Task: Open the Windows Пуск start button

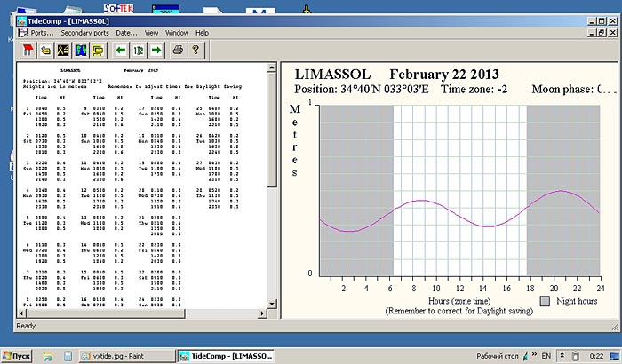Action: (16, 356)
